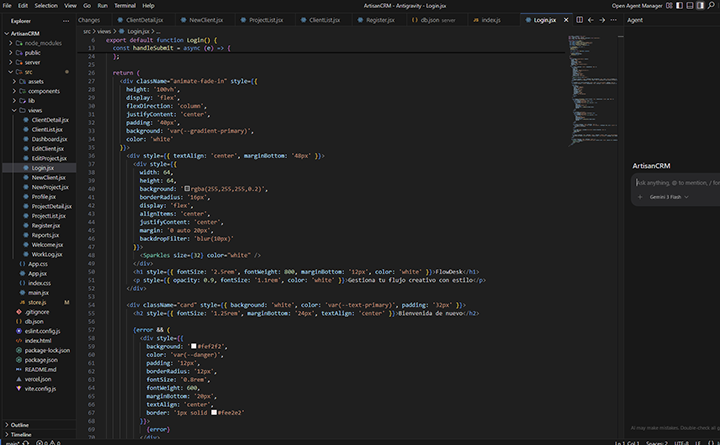The width and height of the screenshot is (720, 445).
Task: Open the Gemini 3 Flash model dropdown
Action: point(669,197)
